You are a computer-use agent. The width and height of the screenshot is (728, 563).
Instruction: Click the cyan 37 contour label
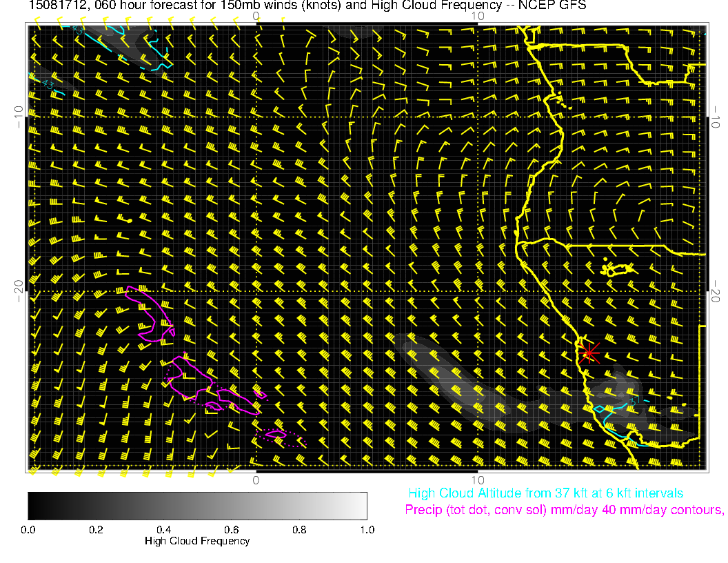coord(636,401)
